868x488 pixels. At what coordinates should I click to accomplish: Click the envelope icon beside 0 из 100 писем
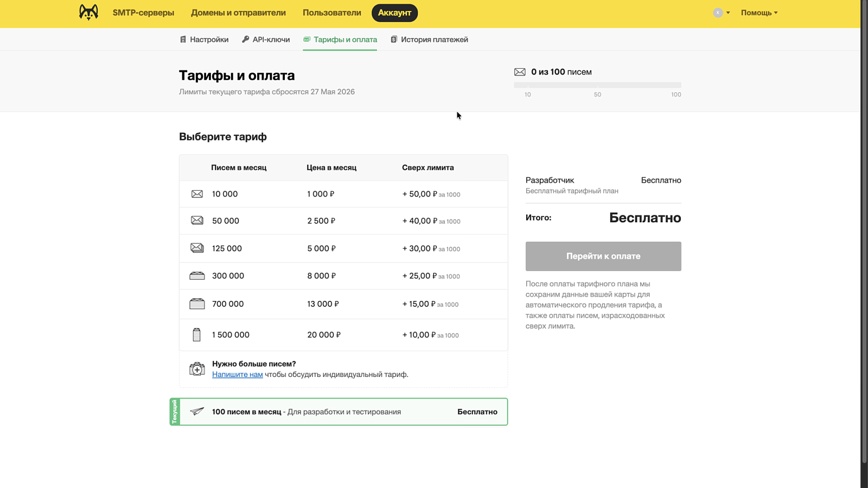click(x=520, y=72)
